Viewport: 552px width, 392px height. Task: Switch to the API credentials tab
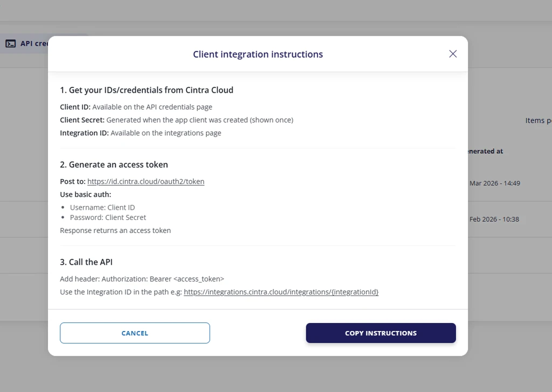pos(33,44)
